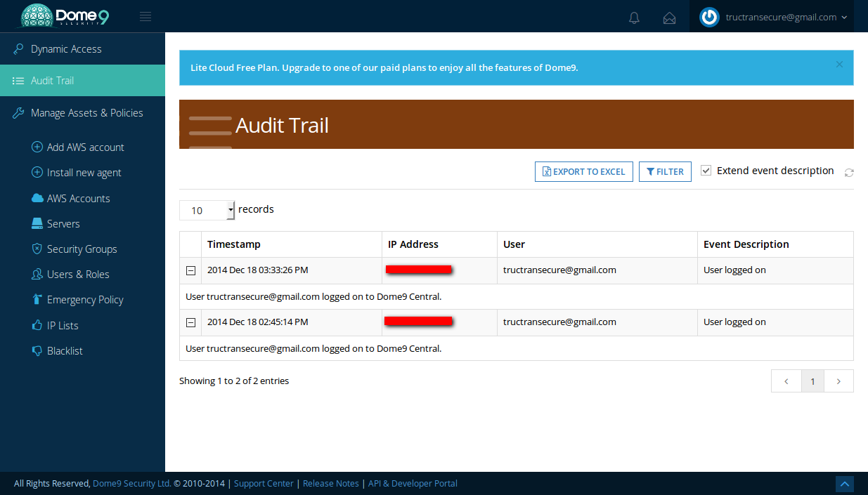Collapse the 02:45:14 PM audit entry
The width and height of the screenshot is (868, 495).
tap(190, 322)
